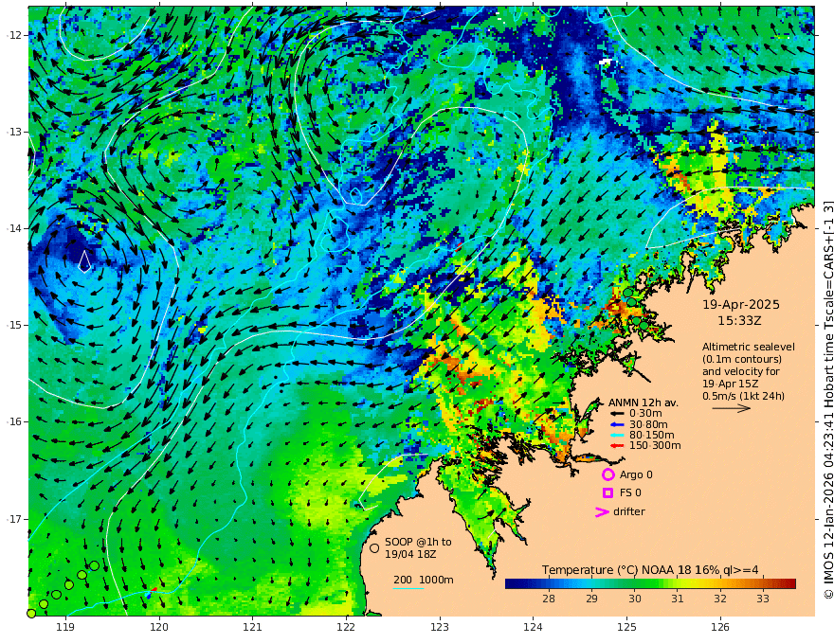This screenshot has width=834, height=644.
Task: Click colorbar tick label '29'
Action: click(591, 599)
